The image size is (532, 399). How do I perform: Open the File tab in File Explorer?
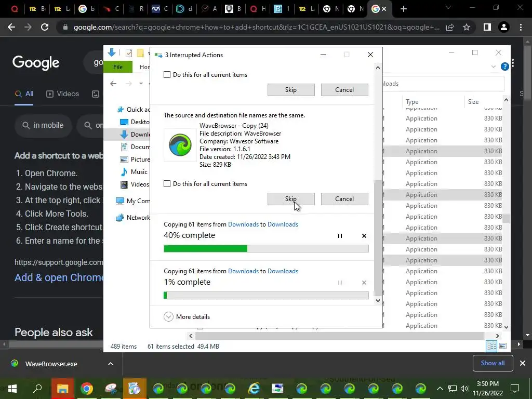[118, 67]
